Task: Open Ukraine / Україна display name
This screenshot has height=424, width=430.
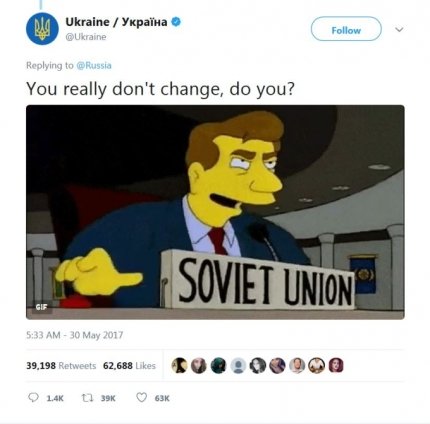Action: point(116,22)
